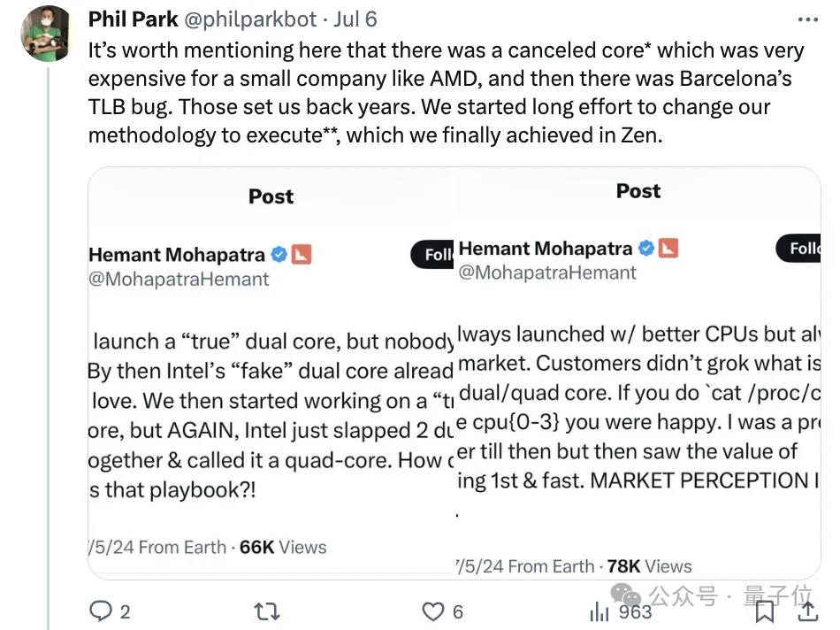Click the reply speech bubble icon
This screenshot has height=630, width=840.
(102, 611)
